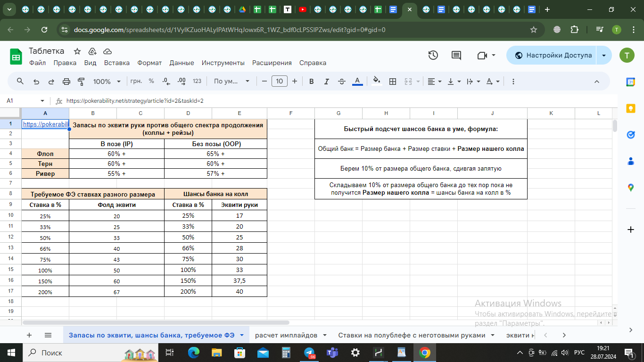View cloud save status

[107, 51]
